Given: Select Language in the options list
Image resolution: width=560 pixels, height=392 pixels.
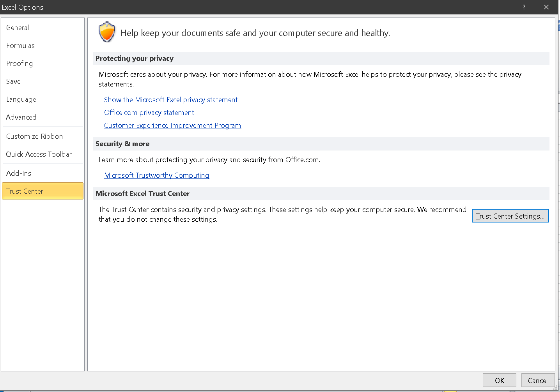Looking at the screenshot, I should (43, 99).
